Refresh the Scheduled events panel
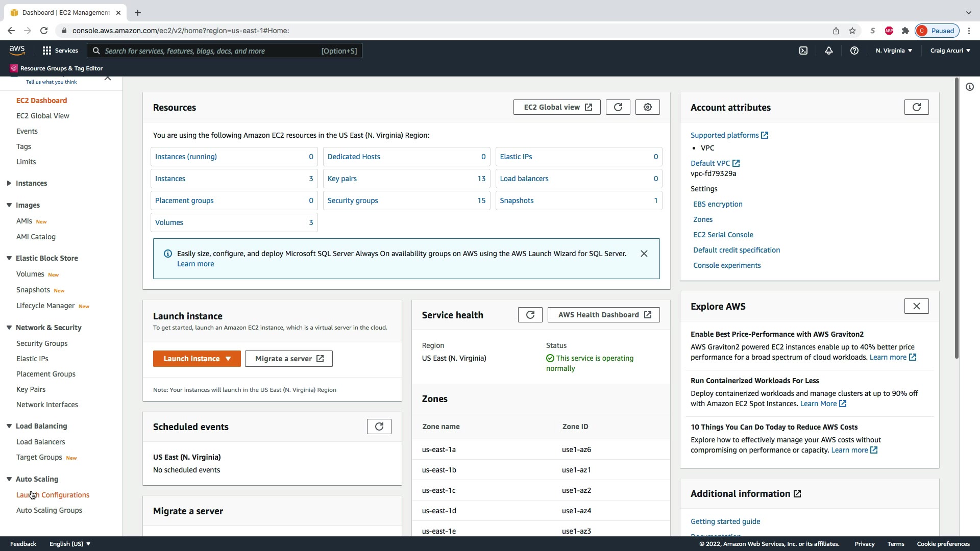Screen dimensions: 980x551 (379, 427)
